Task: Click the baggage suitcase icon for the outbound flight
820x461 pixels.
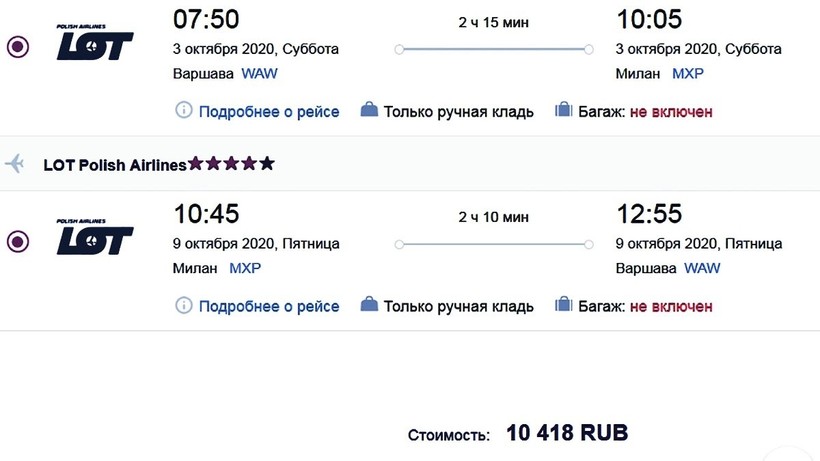Action: pyautogui.click(x=564, y=111)
